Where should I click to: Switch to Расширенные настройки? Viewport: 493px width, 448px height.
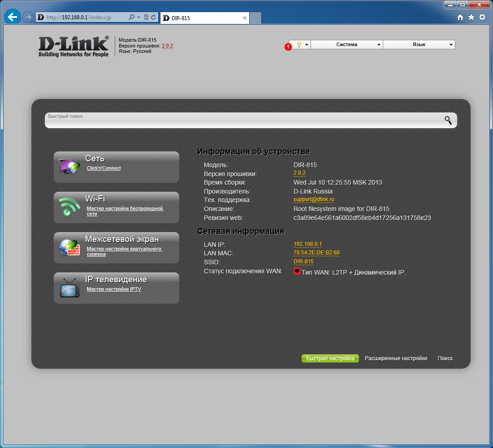click(x=396, y=358)
